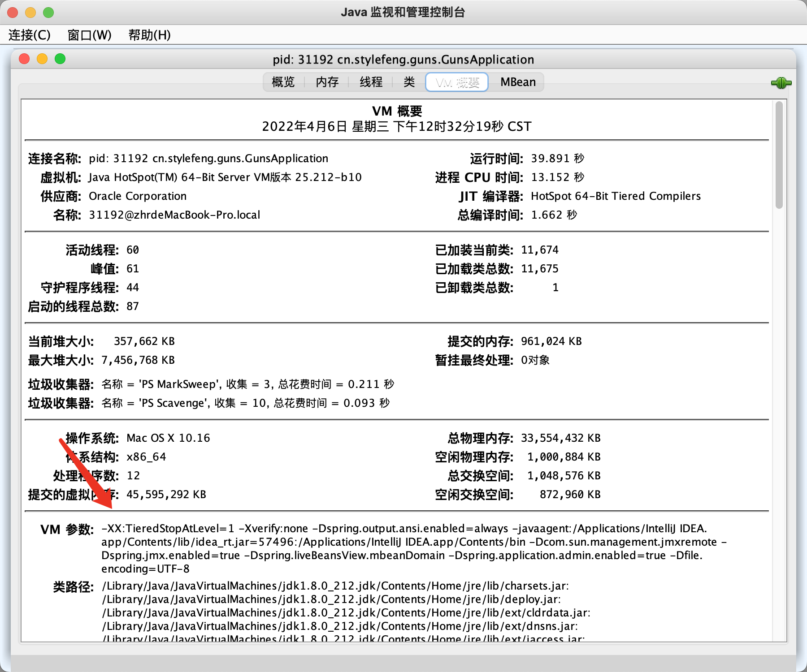807x672 pixels.
Task: Click free swap space 872,960 KB
Action: (x=570, y=495)
